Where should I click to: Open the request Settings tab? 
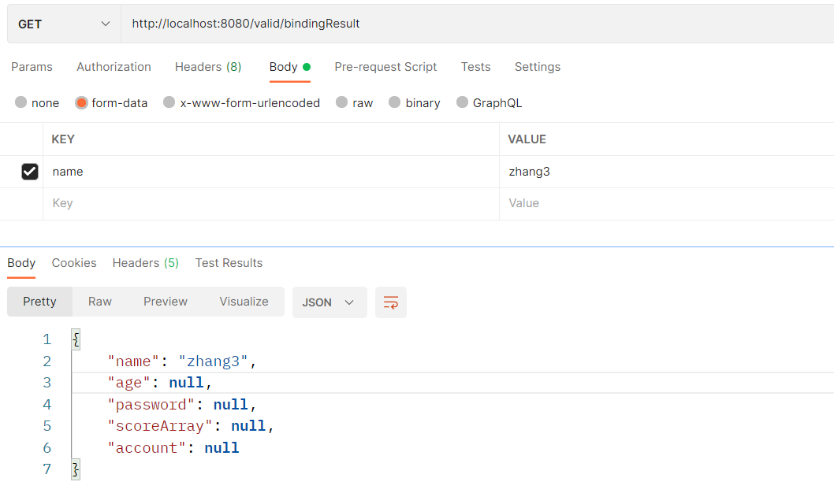[537, 67]
